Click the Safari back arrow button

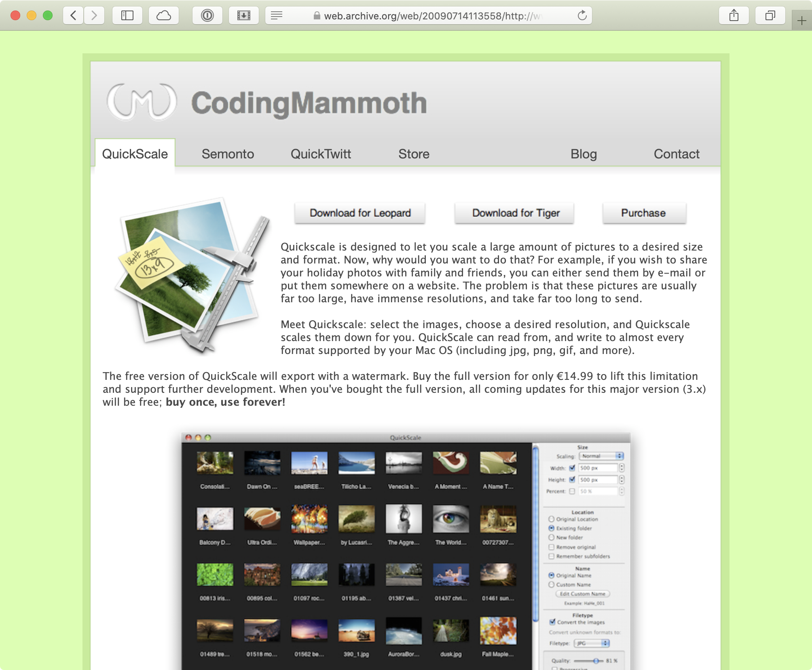[73, 16]
